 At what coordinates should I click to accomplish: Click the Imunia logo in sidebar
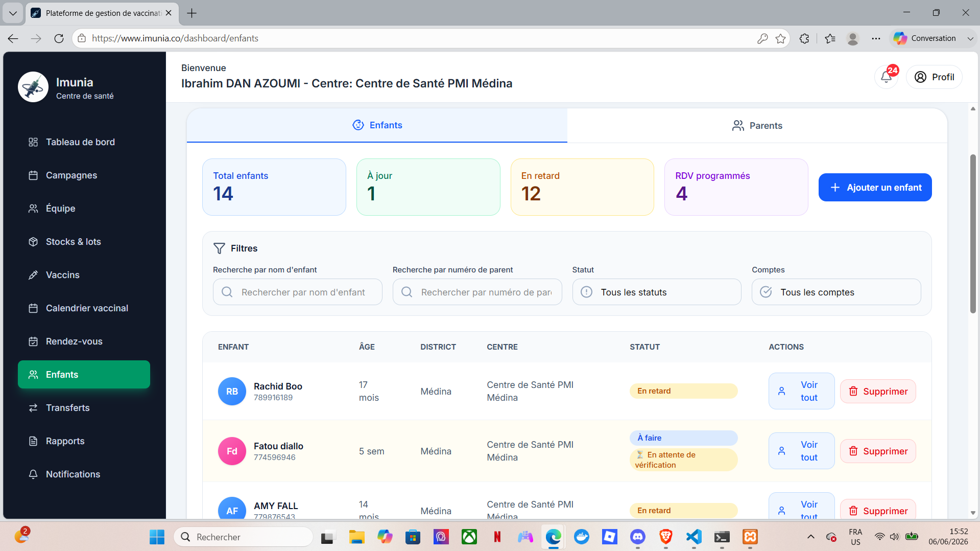pyautogui.click(x=33, y=87)
